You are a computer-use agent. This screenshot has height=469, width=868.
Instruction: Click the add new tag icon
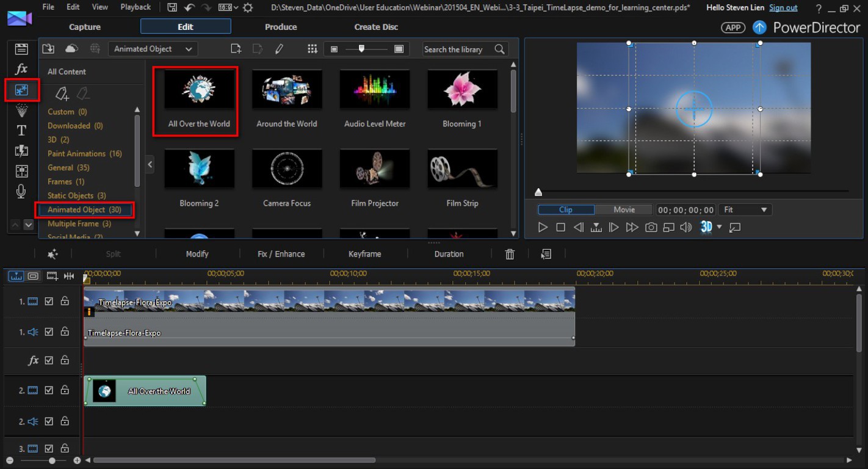[x=62, y=93]
